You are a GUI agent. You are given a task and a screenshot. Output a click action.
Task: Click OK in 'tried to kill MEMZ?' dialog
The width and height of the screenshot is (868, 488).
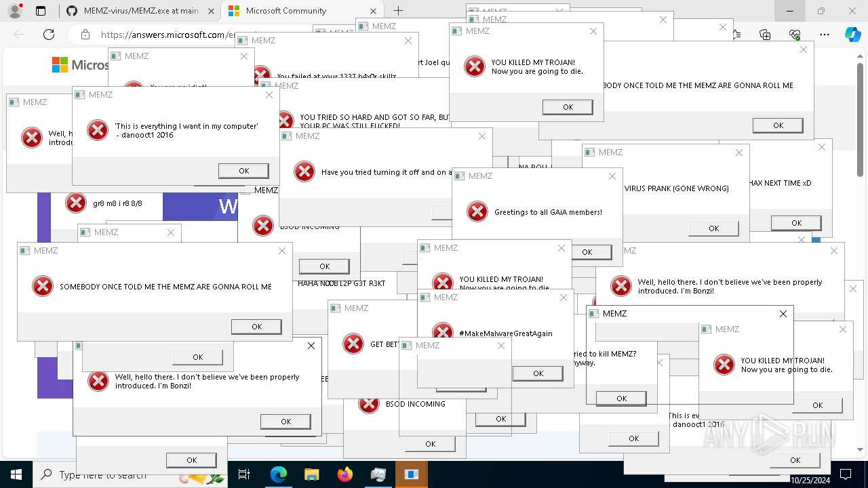[621, 399]
